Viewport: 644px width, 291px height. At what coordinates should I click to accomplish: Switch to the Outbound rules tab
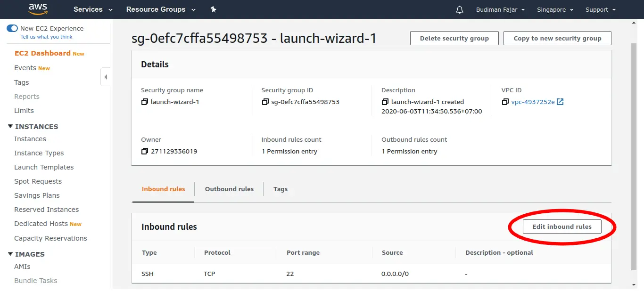[229, 189]
